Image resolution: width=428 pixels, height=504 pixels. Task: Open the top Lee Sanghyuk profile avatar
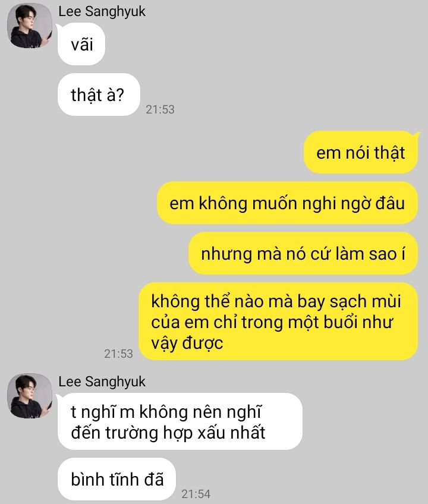tap(30, 26)
